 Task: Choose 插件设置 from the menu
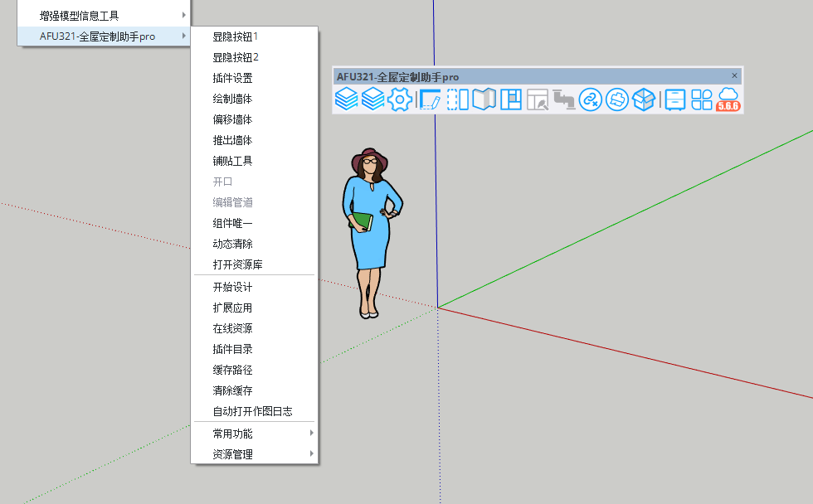point(232,78)
